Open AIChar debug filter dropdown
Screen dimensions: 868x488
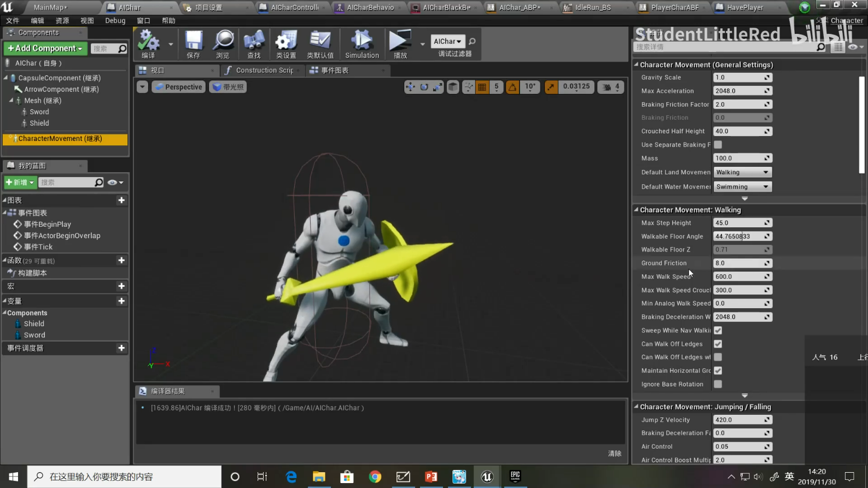click(448, 42)
